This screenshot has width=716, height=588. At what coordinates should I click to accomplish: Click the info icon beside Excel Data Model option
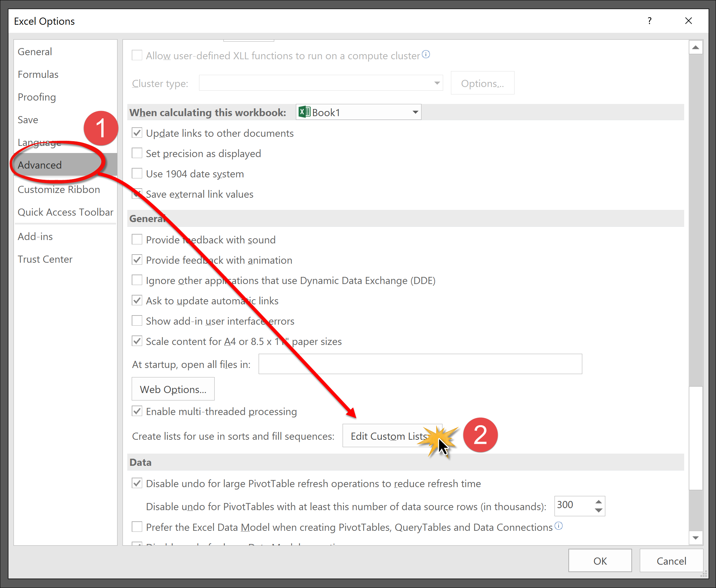[x=559, y=526]
